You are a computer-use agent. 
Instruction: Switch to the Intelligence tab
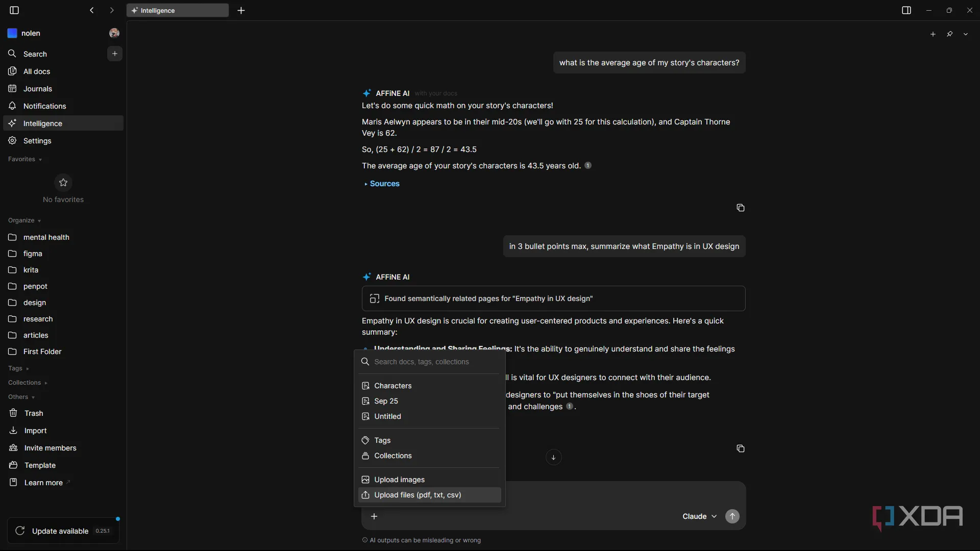pyautogui.click(x=177, y=10)
